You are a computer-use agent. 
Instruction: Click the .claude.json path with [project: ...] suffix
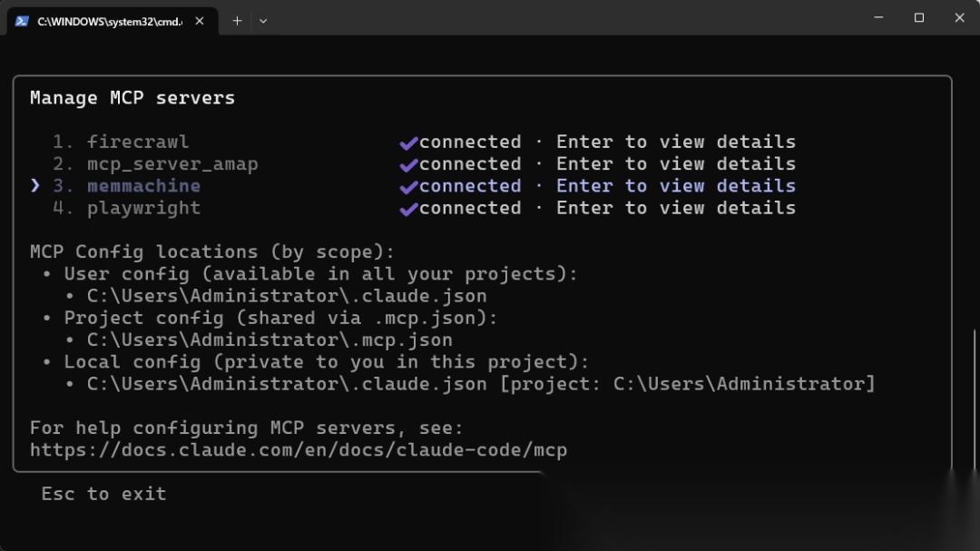[x=481, y=384]
